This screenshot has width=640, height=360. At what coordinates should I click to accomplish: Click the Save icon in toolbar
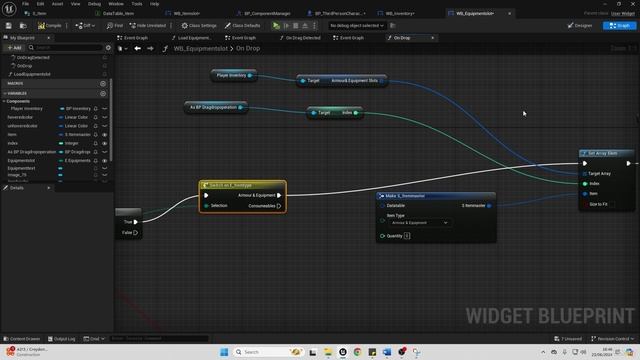(x=9, y=26)
